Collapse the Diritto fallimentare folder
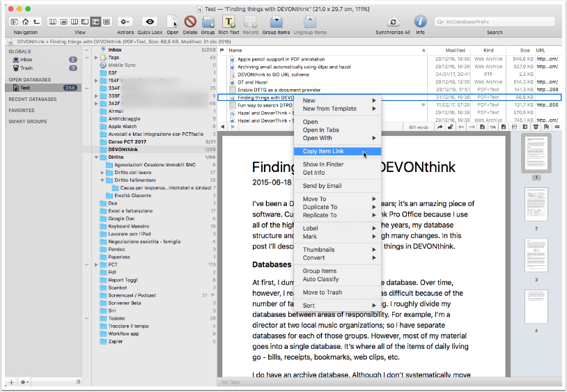567x392 pixels. tap(102, 180)
